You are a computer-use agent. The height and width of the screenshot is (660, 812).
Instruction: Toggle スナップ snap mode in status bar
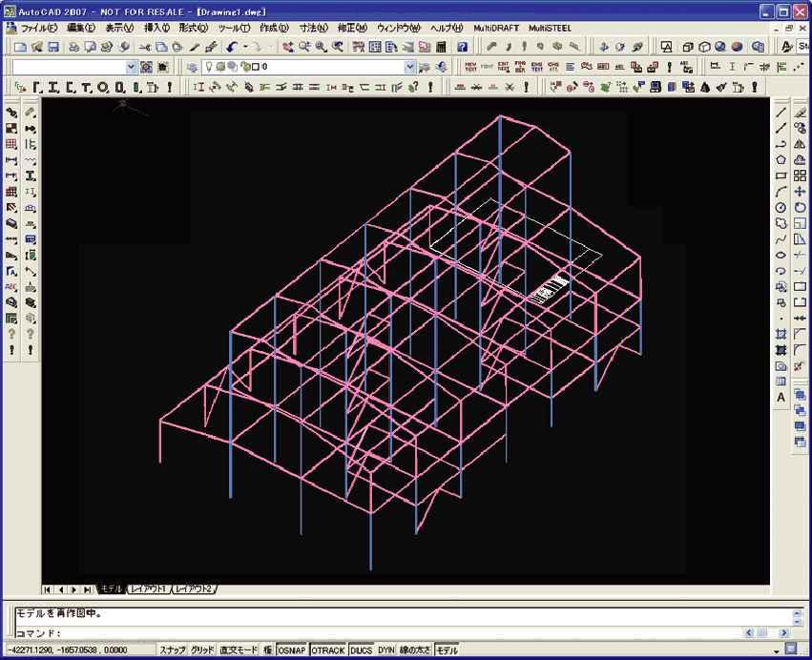173,650
